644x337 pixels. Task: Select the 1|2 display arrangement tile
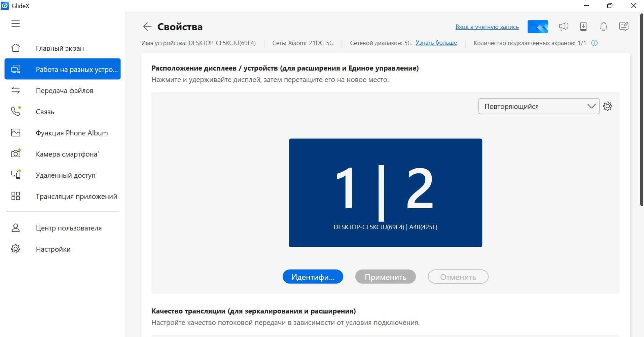pyautogui.click(x=386, y=193)
